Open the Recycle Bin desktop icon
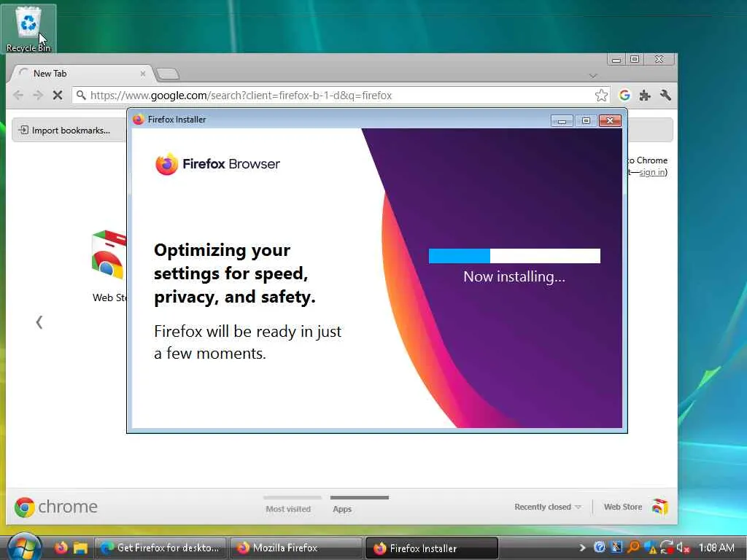This screenshot has height=560, width=747. coord(28,28)
